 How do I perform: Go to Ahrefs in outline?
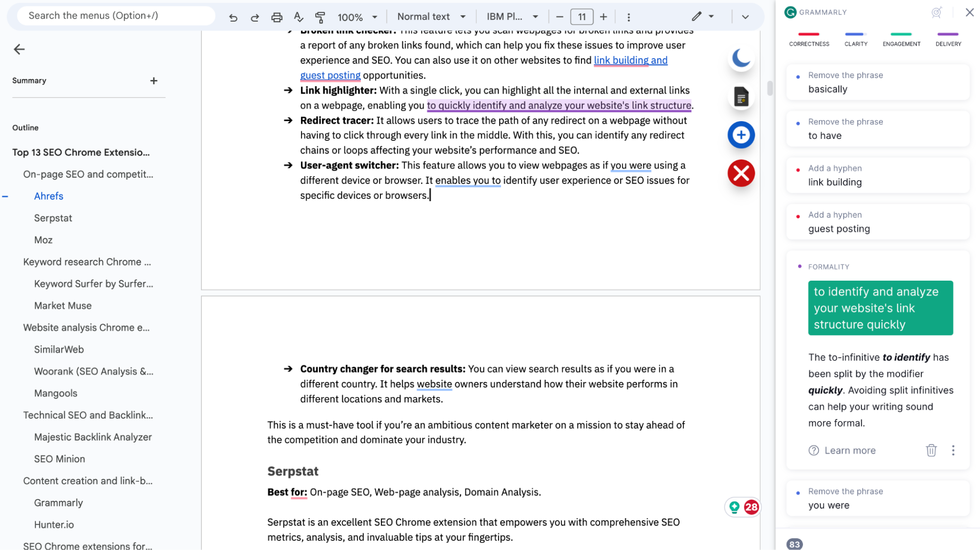pos(49,196)
